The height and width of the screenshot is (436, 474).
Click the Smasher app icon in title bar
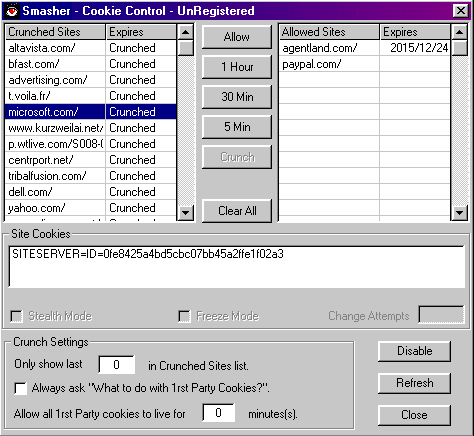tap(12, 11)
